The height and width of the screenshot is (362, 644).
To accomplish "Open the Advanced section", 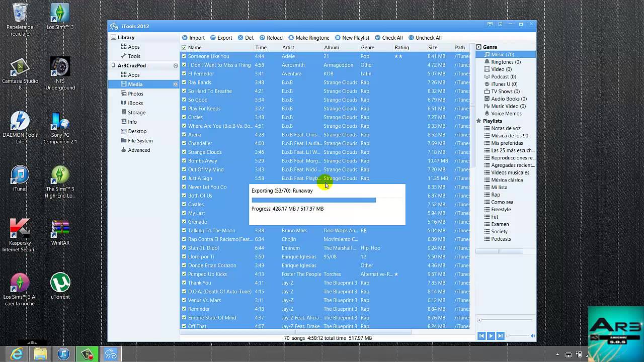I will point(135,150).
